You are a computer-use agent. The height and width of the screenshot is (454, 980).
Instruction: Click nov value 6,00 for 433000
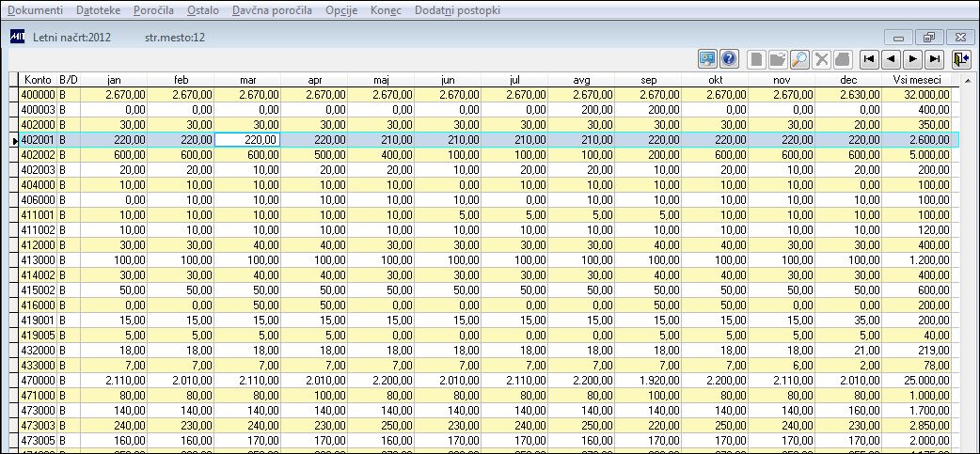[x=782, y=364]
